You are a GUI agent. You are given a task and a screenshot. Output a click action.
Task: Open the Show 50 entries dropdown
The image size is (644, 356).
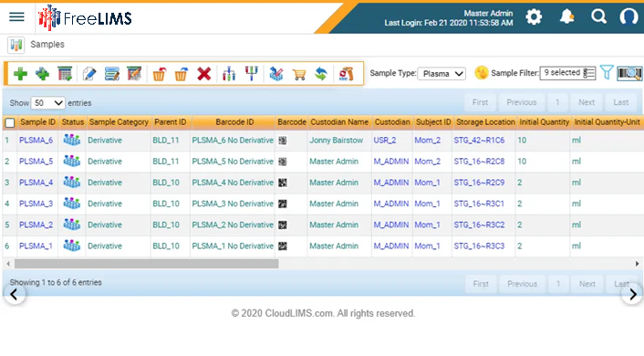pos(47,103)
